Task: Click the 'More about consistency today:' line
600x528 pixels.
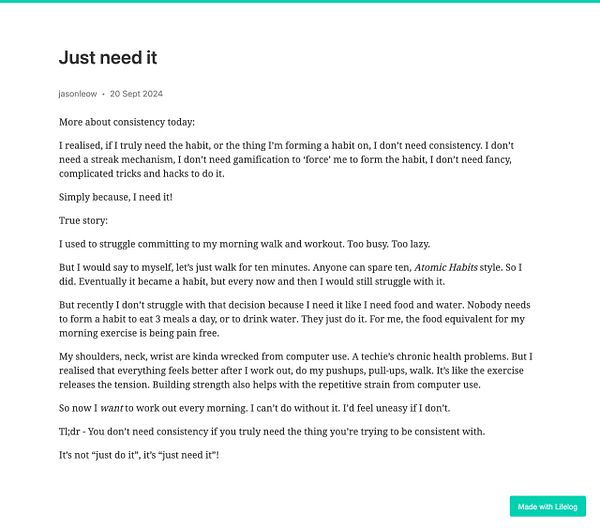Action: (127, 122)
